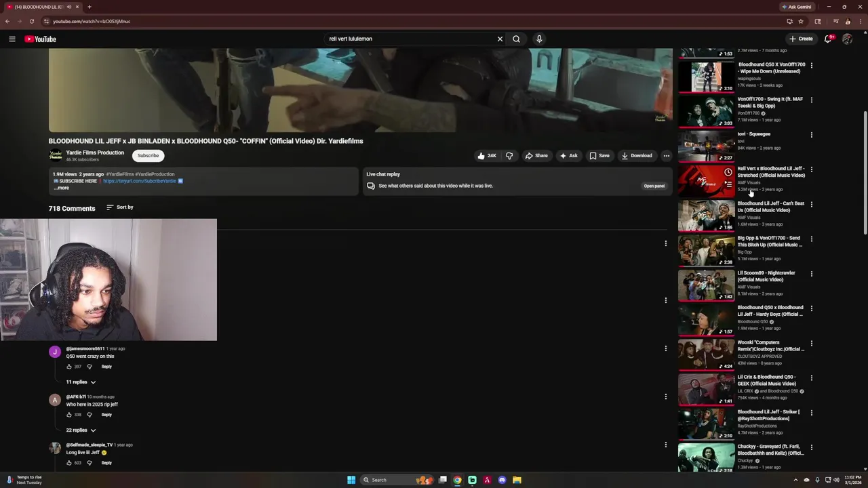Like the 'Long live lil Jeff' comment

click(x=69, y=463)
